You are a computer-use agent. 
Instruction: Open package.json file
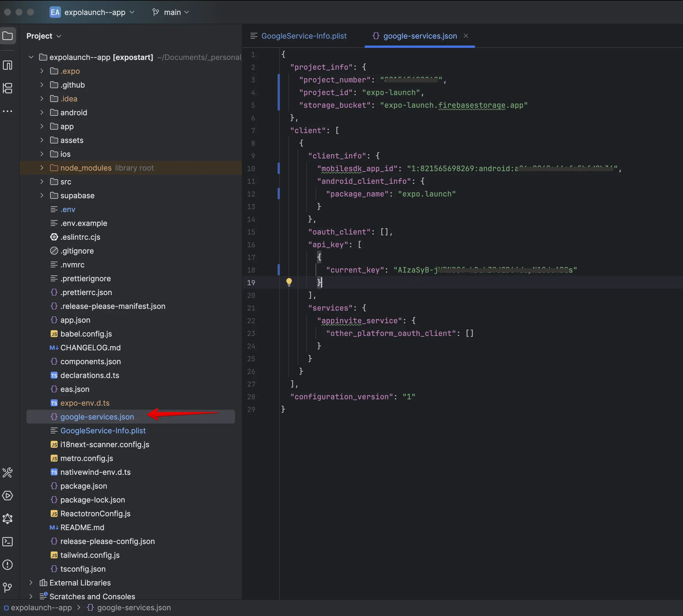tap(84, 486)
